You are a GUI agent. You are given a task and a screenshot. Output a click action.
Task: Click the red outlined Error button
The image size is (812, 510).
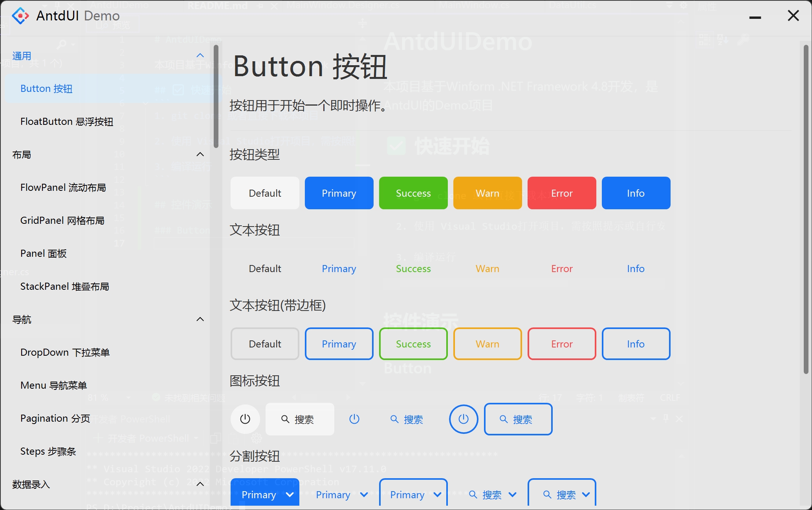[x=561, y=344]
